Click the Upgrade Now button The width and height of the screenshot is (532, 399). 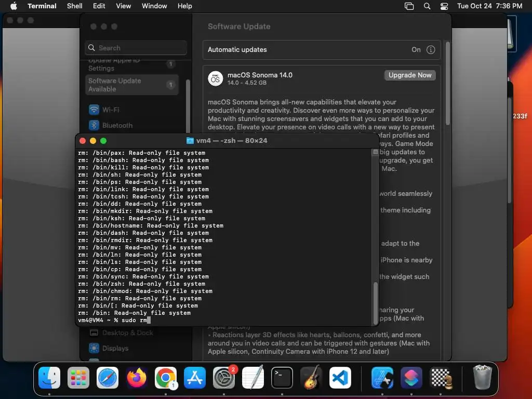(410, 75)
